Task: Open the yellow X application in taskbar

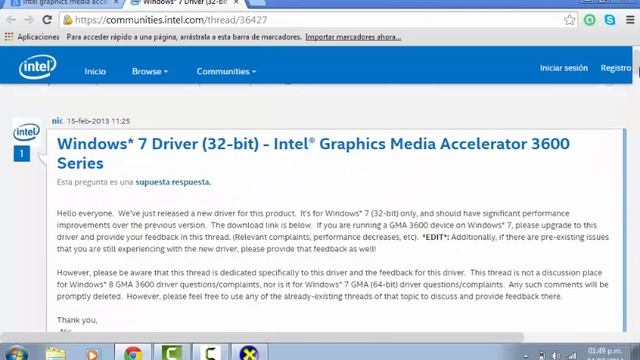Action: 249,353
